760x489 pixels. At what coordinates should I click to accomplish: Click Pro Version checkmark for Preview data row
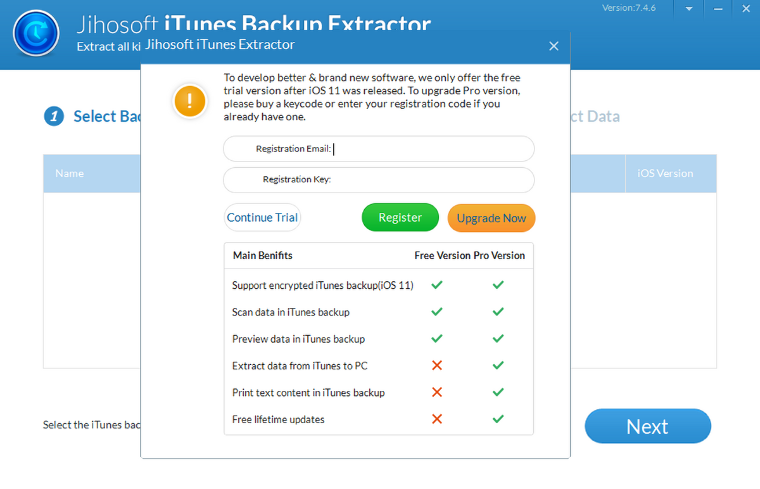[x=498, y=338]
